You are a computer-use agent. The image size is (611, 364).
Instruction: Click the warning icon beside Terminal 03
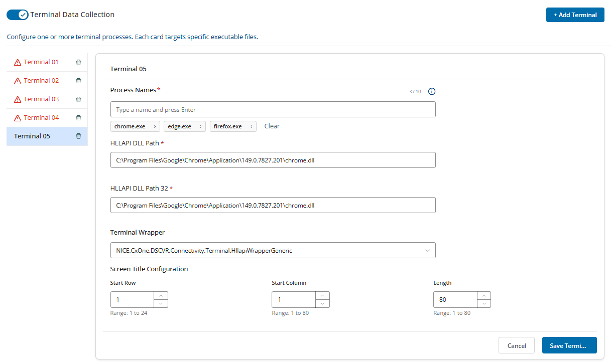[x=18, y=99]
